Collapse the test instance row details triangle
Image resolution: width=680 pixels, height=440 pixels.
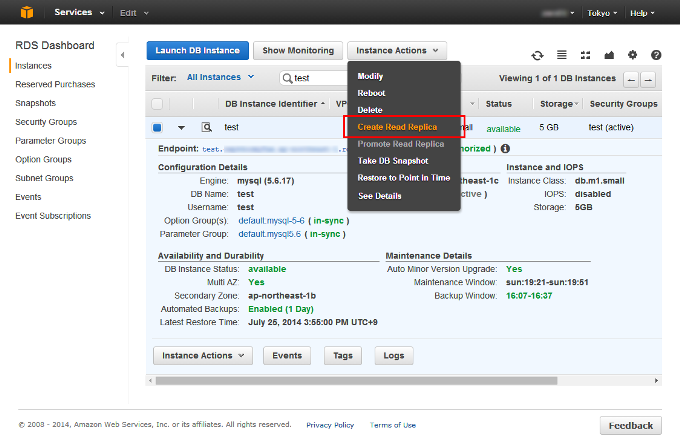click(181, 127)
